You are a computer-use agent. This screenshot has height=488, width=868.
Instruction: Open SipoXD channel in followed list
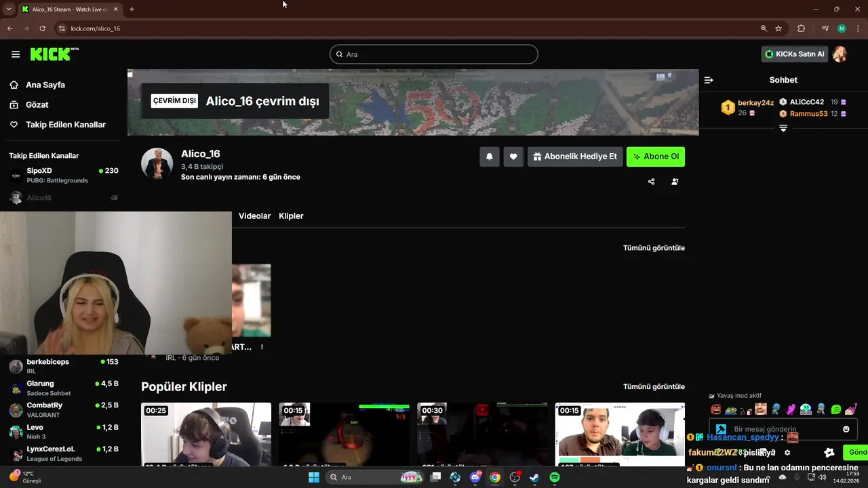[64, 176]
